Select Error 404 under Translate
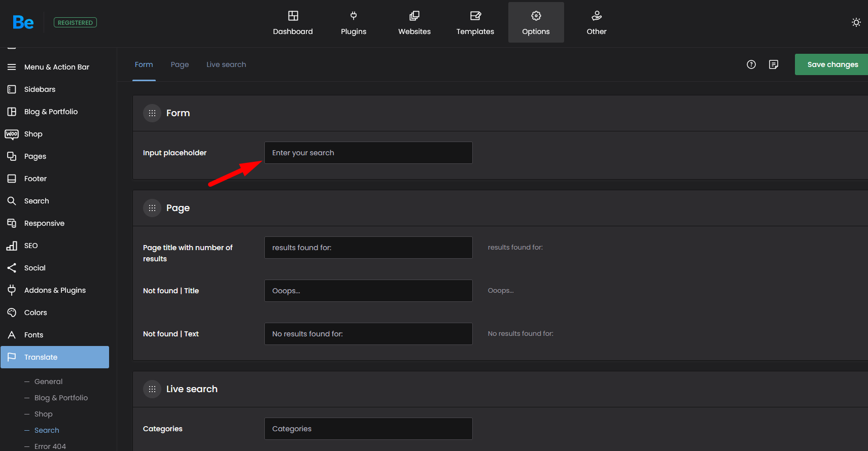The image size is (868, 451). [x=50, y=446]
